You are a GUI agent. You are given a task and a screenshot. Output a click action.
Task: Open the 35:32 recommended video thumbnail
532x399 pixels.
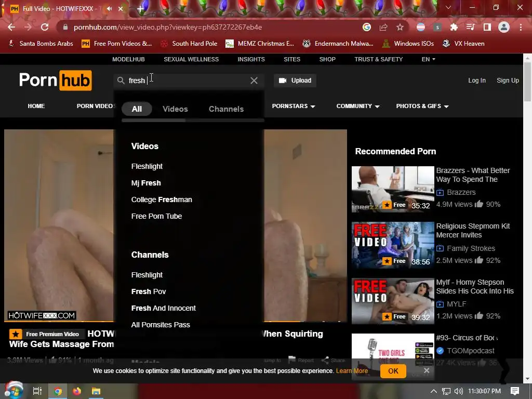click(x=393, y=189)
